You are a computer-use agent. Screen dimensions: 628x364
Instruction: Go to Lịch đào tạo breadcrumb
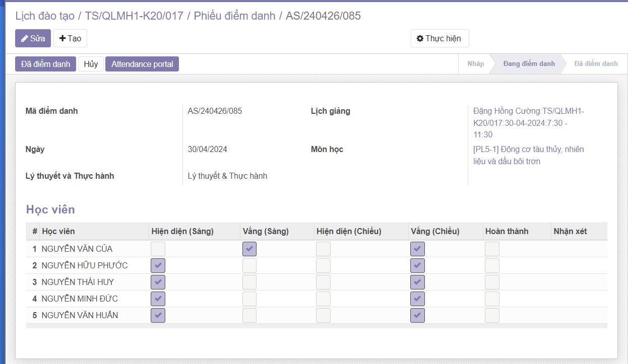click(44, 16)
